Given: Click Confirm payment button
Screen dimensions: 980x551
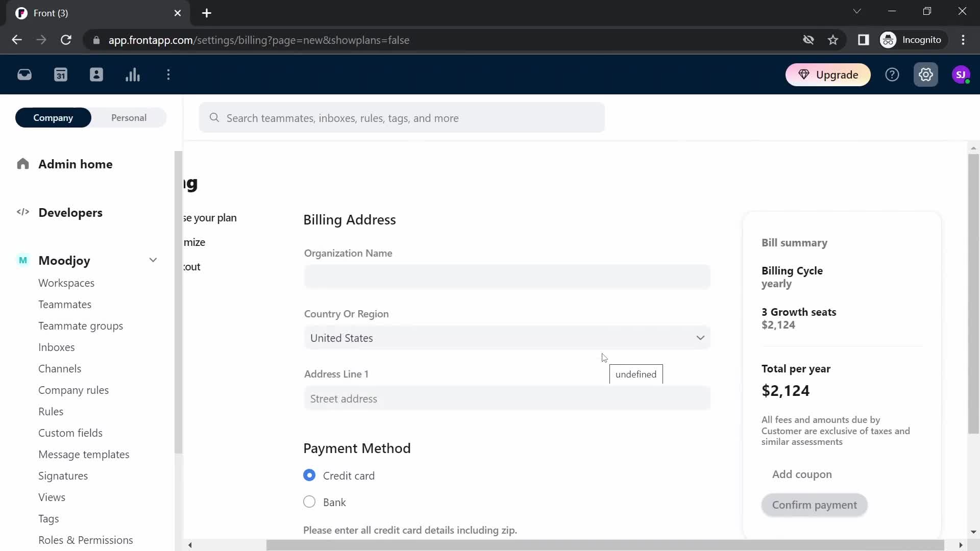Looking at the screenshot, I should coord(814,505).
